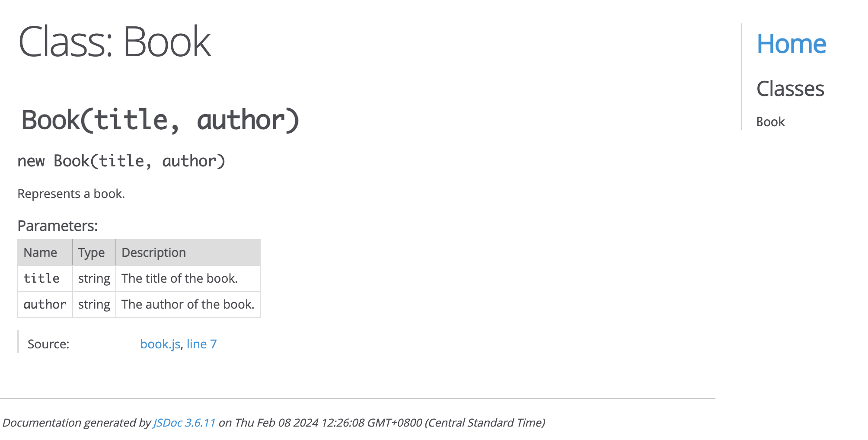Click The author of the book description
This screenshot has height=440, width=868.
pos(188,304)
